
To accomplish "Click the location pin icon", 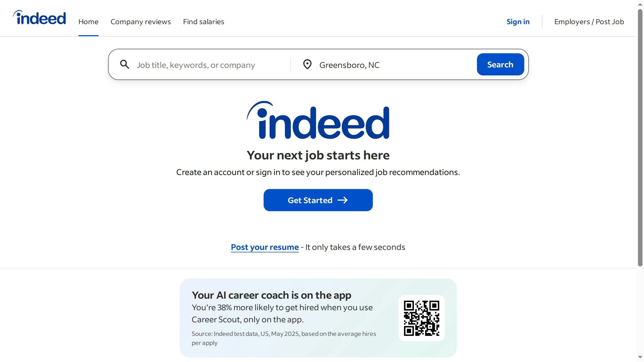I will (x=307, y=64).
